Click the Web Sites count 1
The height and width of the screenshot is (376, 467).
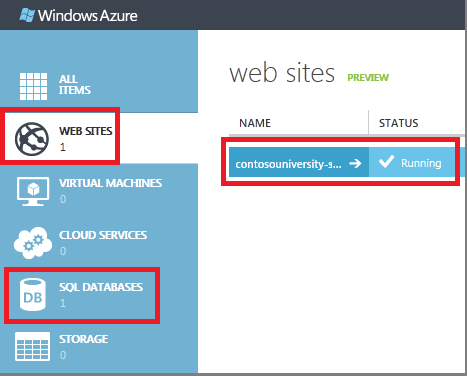pyautogui.click(x=63, y=147)
